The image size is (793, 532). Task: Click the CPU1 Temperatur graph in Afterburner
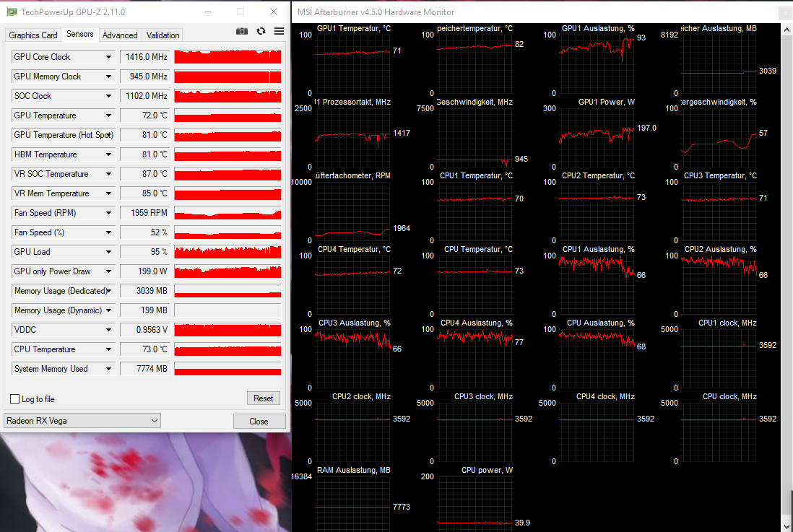click(x=474, y=211)
